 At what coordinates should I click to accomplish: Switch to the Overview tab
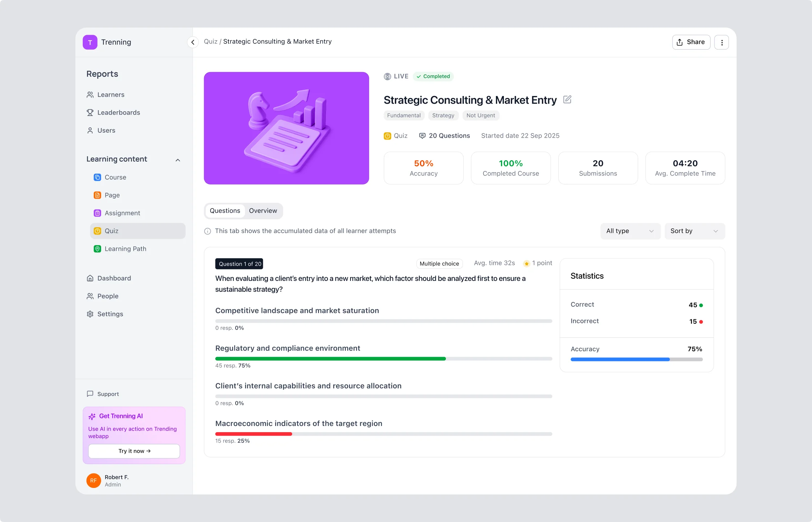tap(263, 211)
